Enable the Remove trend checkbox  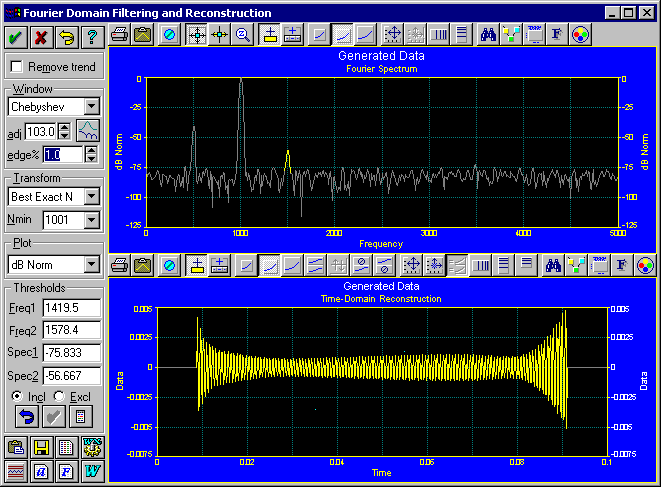coord(16,67)
